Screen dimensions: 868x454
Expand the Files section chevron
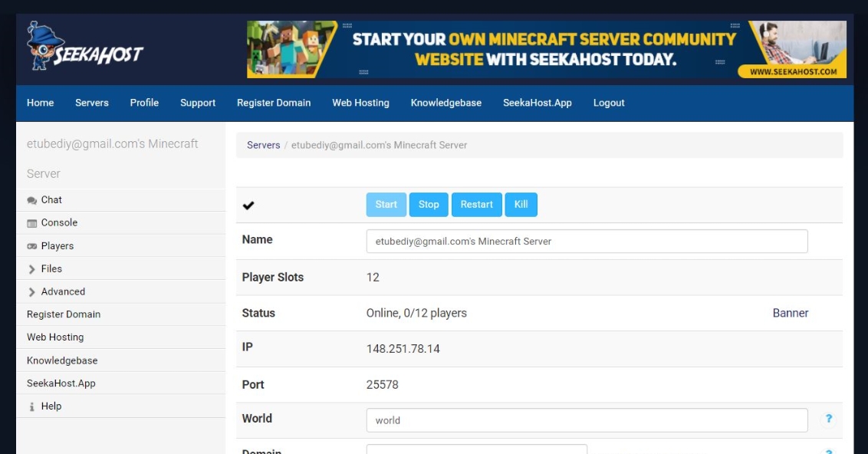click(31, 269)
